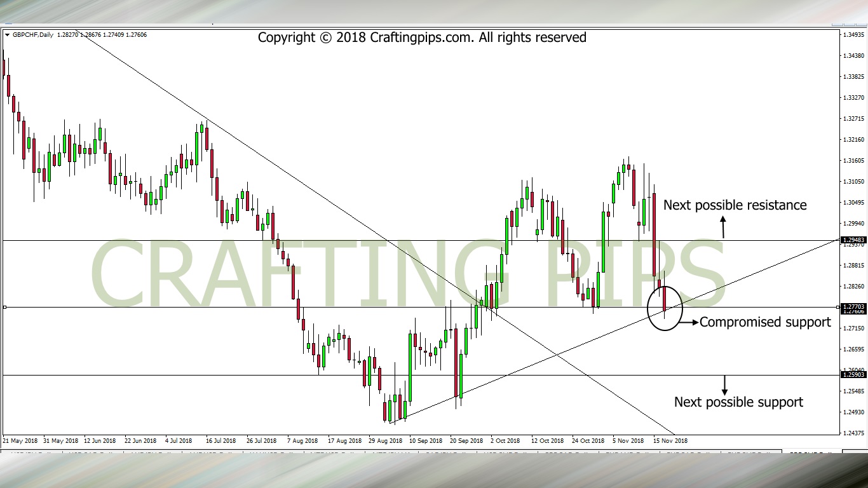Click the 1.32715 price axis label
This screenshot has height=488, width=868.
(x=855, y=118)
